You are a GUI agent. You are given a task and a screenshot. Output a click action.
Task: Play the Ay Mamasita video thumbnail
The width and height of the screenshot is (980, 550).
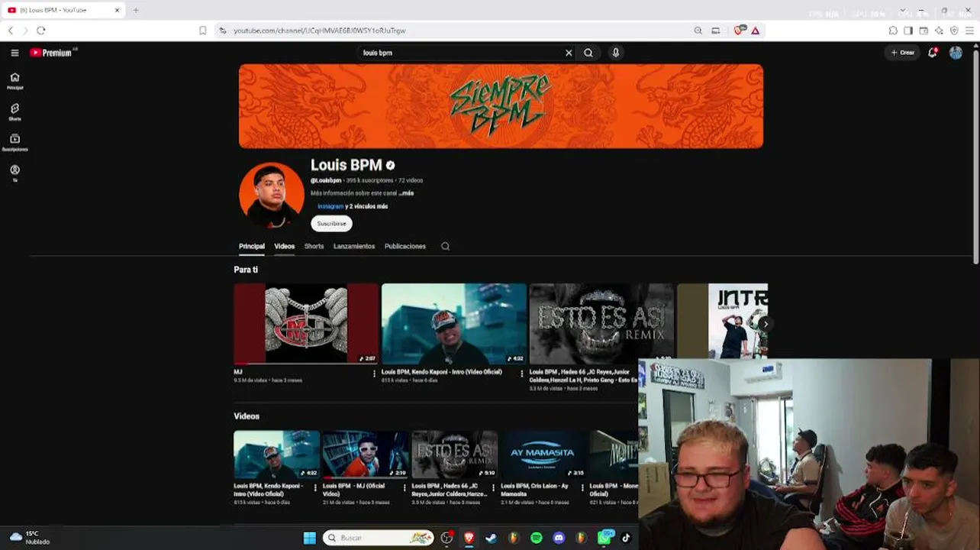tap(544, 455)
